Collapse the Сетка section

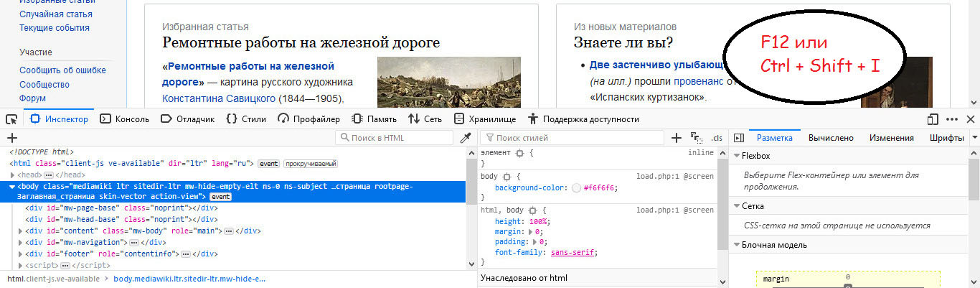tap(736, 206)
